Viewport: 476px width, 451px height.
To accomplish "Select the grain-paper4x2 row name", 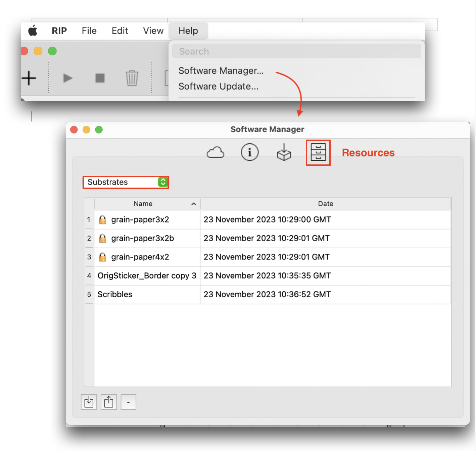I will (140, 257).
